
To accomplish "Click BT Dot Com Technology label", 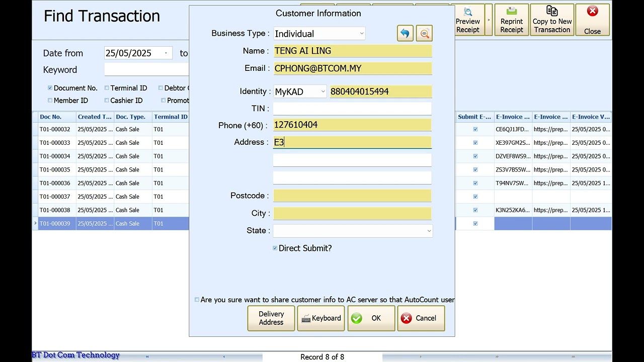I will (x=76, y=355).
